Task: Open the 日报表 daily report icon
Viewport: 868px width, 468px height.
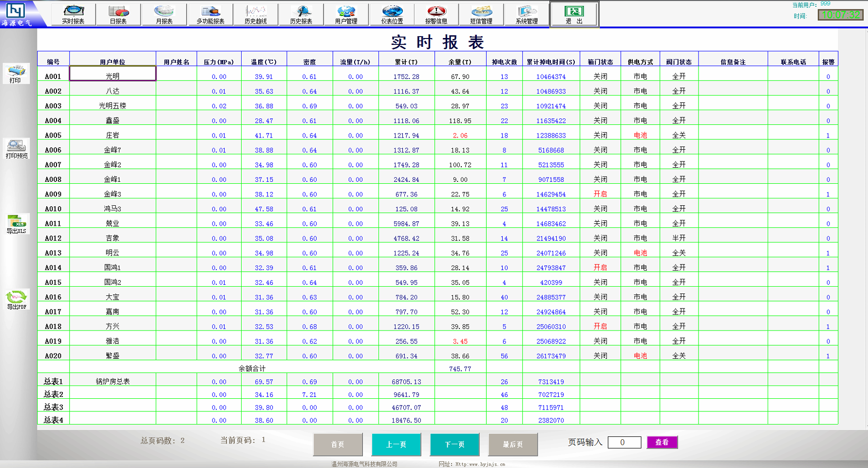Action: [x=118, y=14]
